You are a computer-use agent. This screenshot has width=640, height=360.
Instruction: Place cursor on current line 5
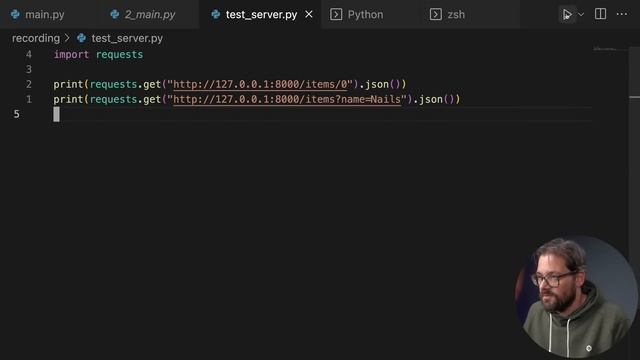click(x=322, y=114)
